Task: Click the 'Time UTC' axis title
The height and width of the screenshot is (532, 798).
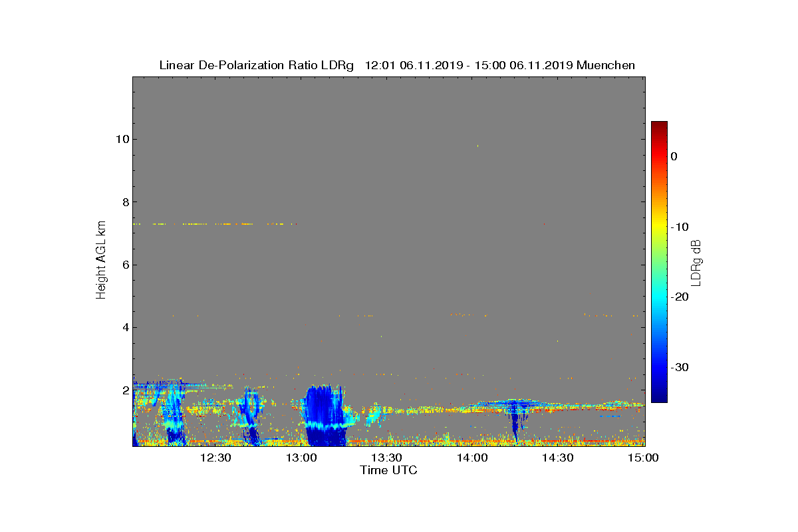Action: (389, 470)
